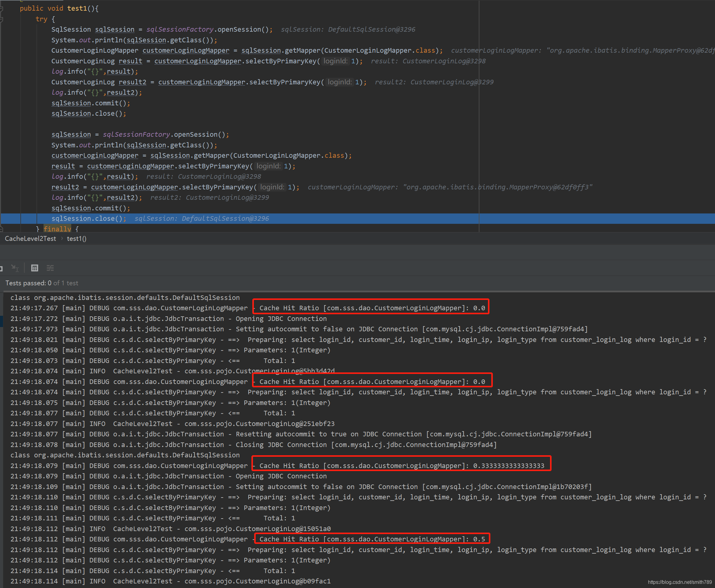Screen dimensions: 715x588
Task: Click the Evaluate Expression calculator icon
Action: [x=34, y=268]
